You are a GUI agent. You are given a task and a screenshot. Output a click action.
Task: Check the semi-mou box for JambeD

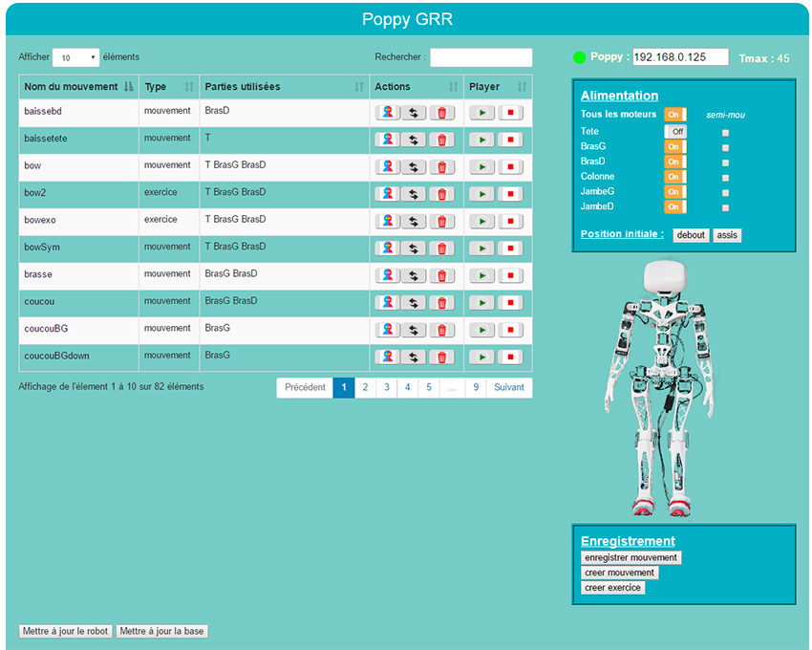point(725,207)
